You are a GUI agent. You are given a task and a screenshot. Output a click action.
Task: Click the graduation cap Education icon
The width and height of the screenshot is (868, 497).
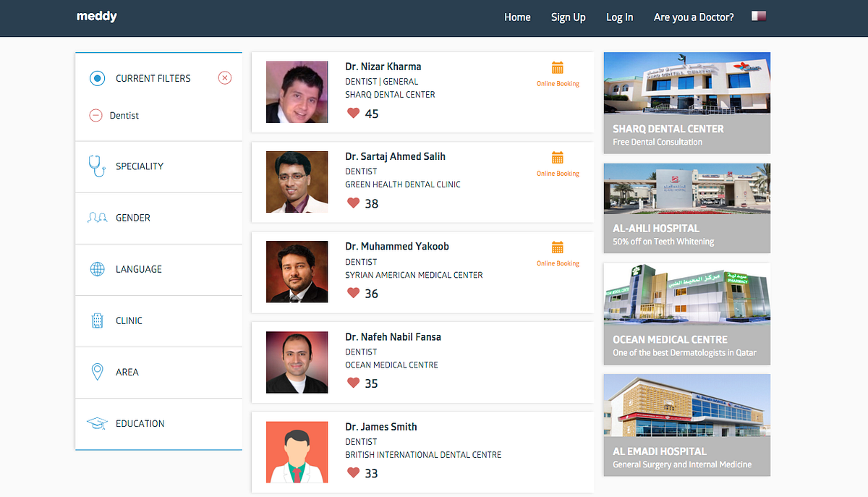coord(97,423)
